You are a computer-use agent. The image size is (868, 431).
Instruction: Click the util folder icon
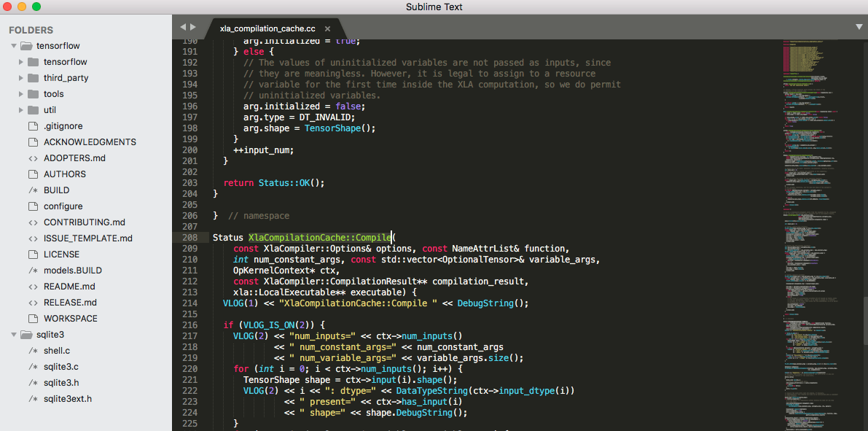click(x=34, y=109)
